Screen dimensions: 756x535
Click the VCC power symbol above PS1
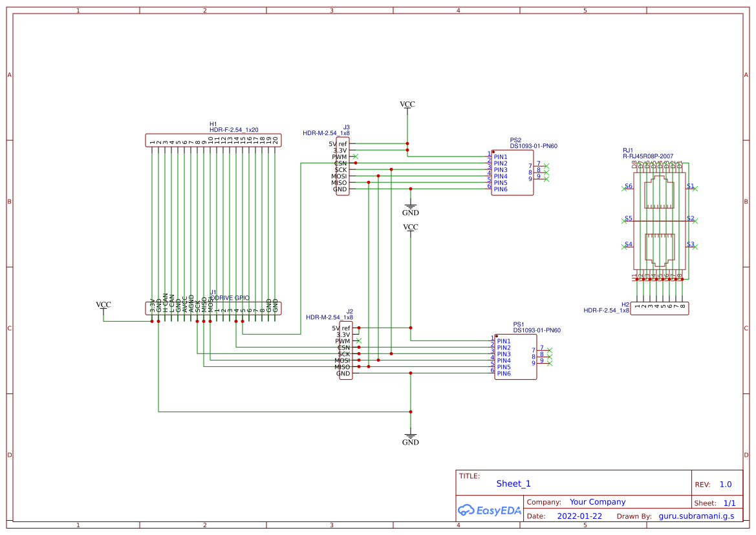click(x=410, y=227)
